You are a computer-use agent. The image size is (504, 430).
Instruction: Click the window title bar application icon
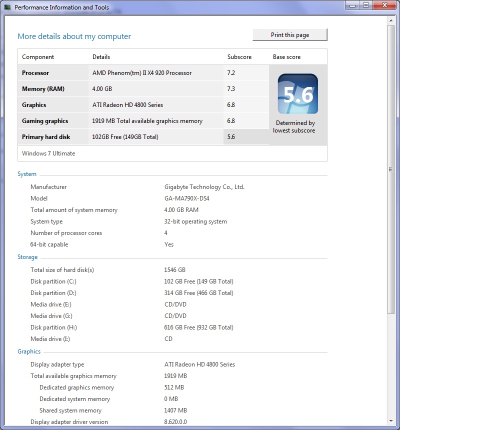pyautogui.click(x=7, y=7)
